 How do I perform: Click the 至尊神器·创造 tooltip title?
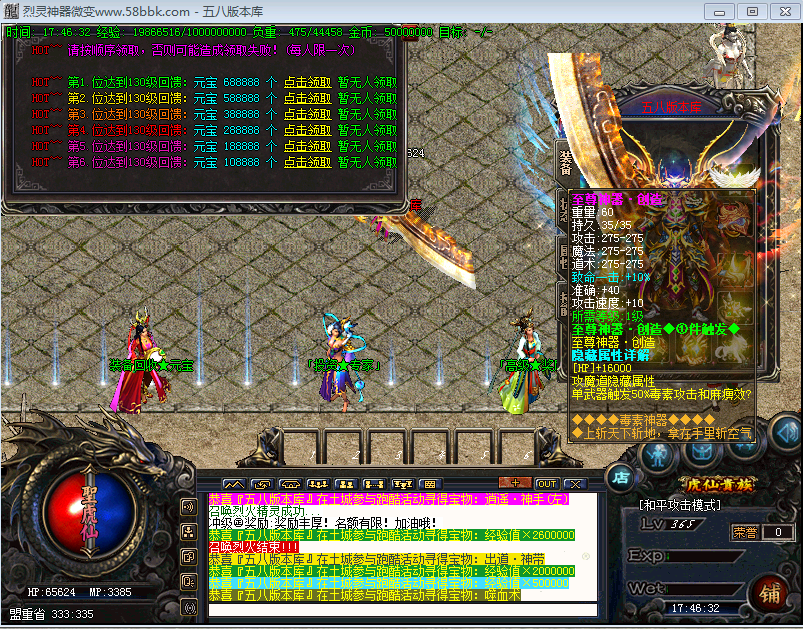tap(617, 199)
